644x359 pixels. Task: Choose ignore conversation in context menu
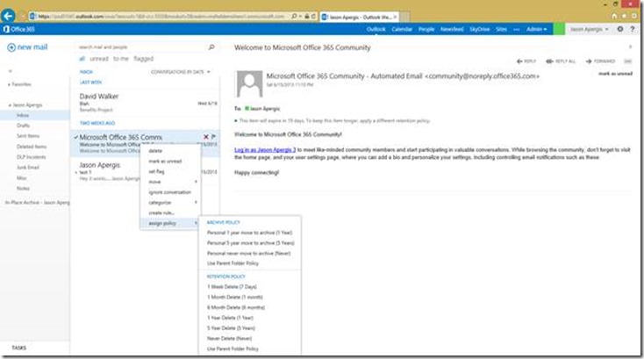coord(170,192)
